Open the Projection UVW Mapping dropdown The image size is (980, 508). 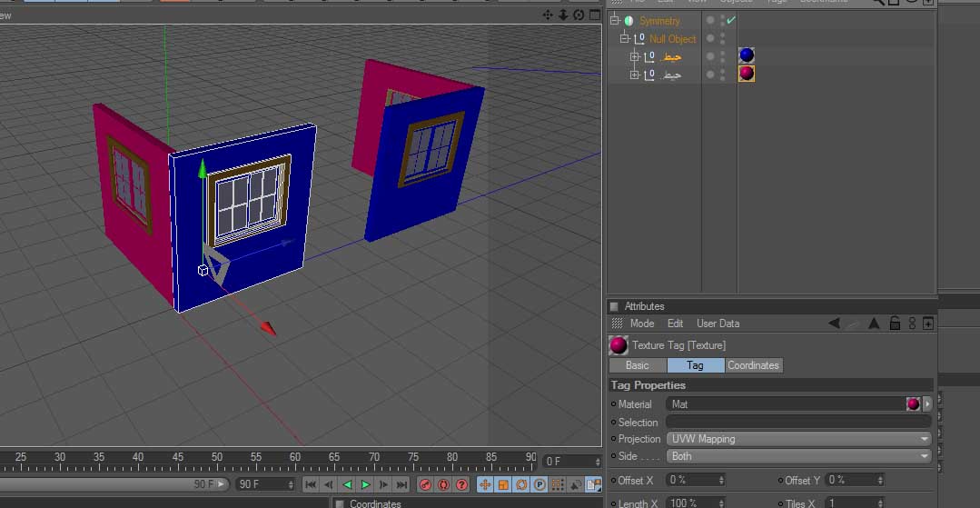[x=798, y=439]
